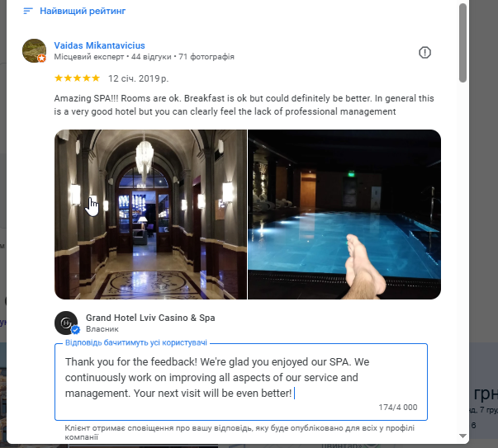Image resolution: width=498 pixels, height=448 pixels.
Task: Click Grand Hotel Lviv Casino & Spa name
Action: pos(150,318)
